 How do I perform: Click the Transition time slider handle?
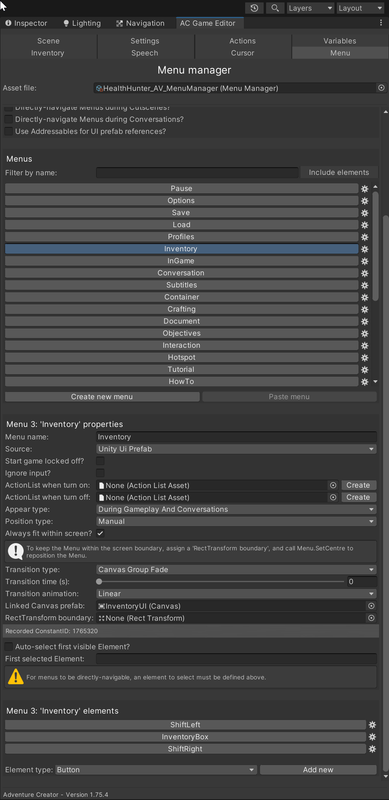[99, 582]
